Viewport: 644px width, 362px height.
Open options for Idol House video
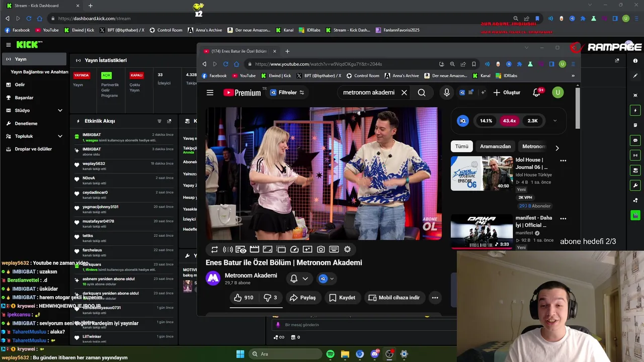point(563,161)
